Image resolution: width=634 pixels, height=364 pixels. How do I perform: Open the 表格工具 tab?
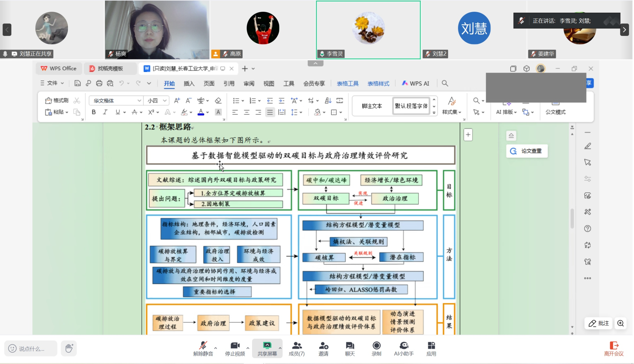[x=348, y=84]
